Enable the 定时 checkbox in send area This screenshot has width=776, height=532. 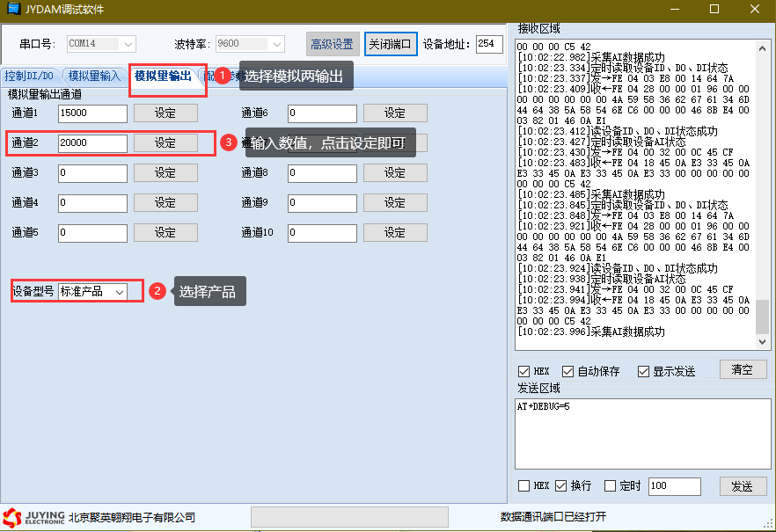point(611,486)
